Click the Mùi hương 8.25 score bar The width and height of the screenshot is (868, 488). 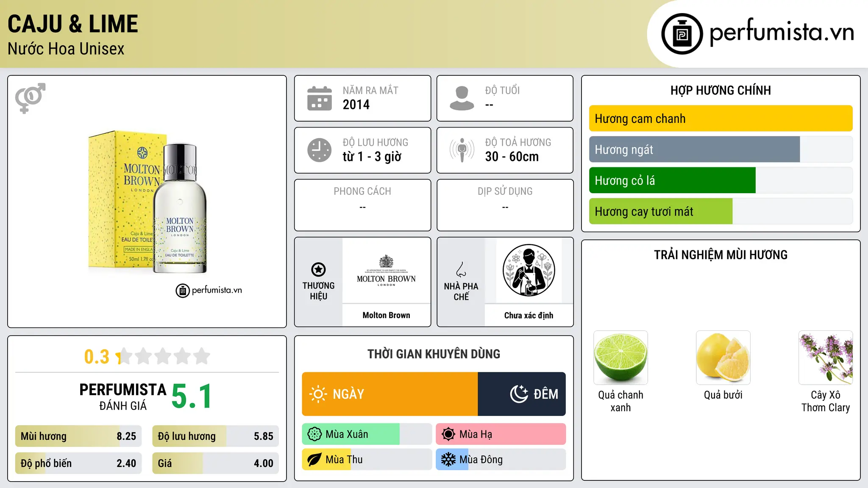tap(78, 436)
